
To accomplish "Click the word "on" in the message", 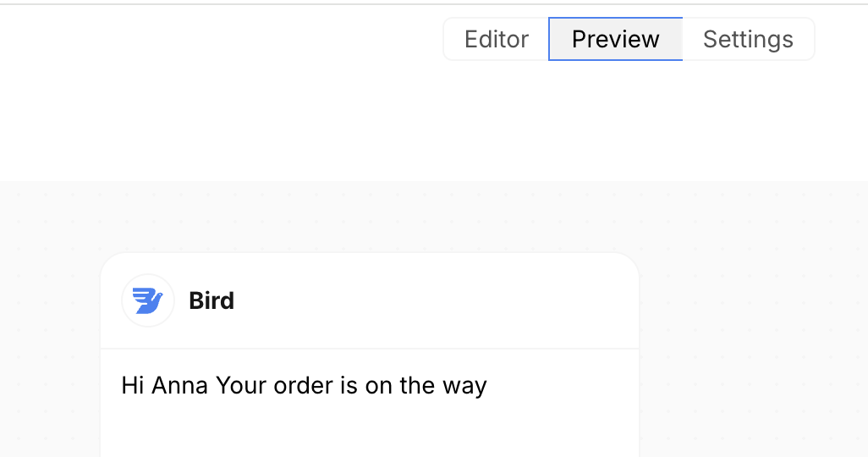I will coord(378,386).
